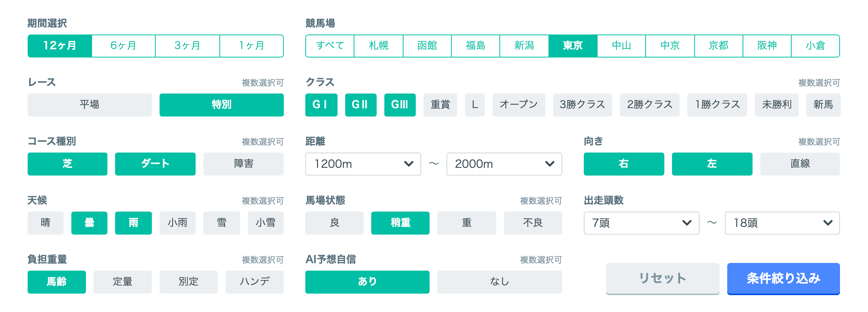Viewport: 868px width, 312px height.
Task: Open the 1200m minimum distance dropdown
Action: coord(363,164)
